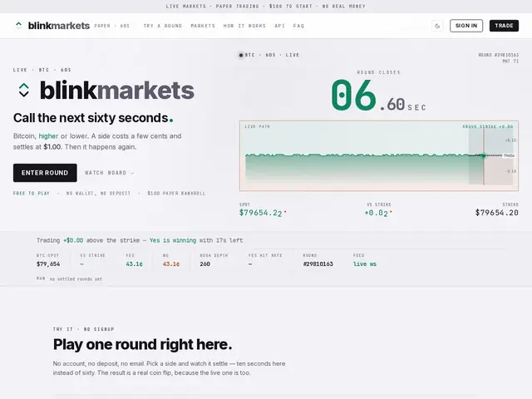532x399 pixels.
Task: Click the large chevron logo beside hero title
Action: (x=24, y=91)
